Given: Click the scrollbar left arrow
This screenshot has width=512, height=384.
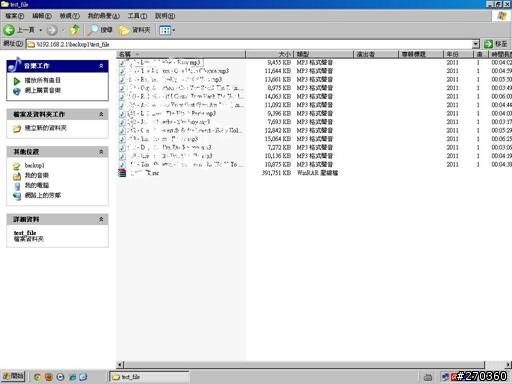Looking at the screenshot, I should coord(120,365).
